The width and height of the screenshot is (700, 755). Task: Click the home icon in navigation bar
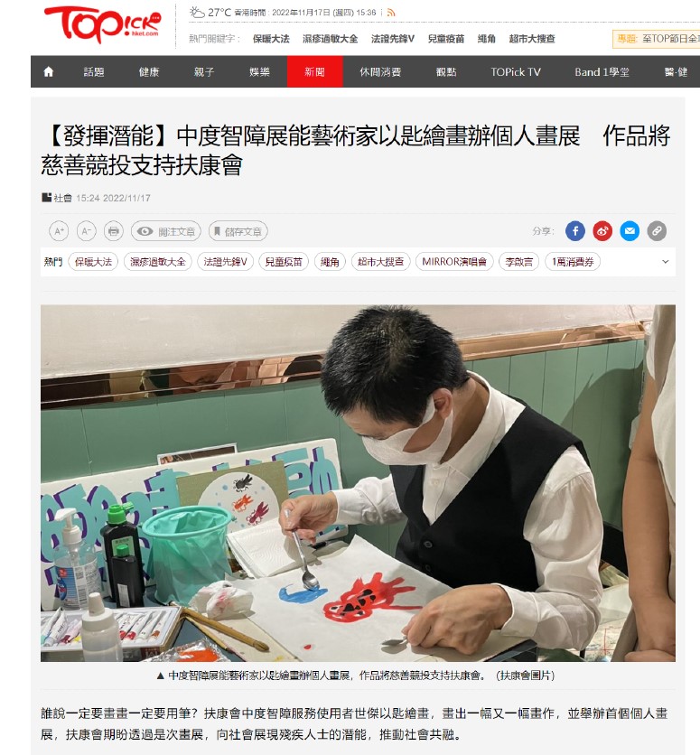[48, 71]
